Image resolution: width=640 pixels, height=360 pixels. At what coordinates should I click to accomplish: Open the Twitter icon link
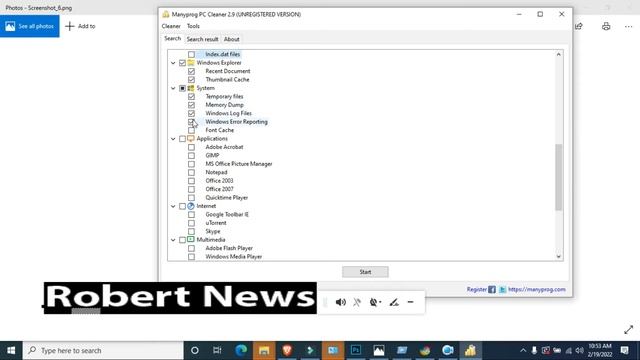502,289
